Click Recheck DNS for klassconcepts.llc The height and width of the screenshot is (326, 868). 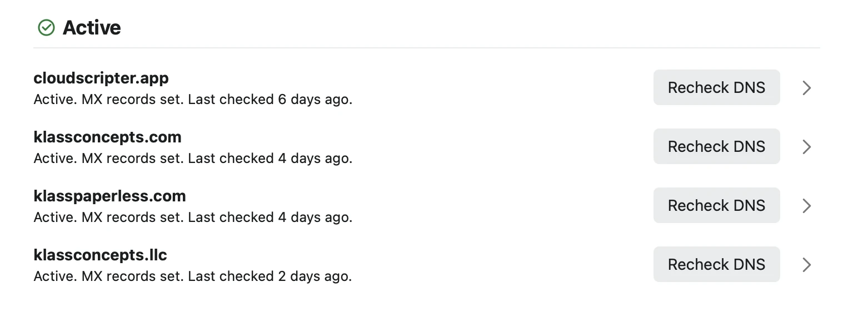(x=716, y=265)
